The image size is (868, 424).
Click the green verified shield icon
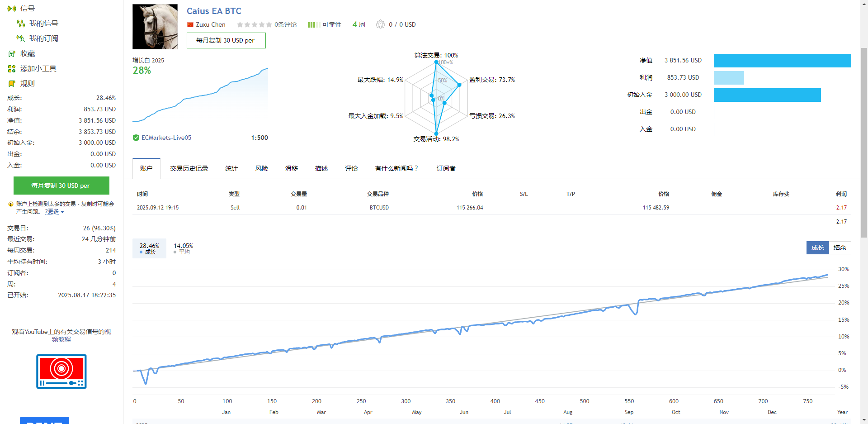[x=136, y=138]
